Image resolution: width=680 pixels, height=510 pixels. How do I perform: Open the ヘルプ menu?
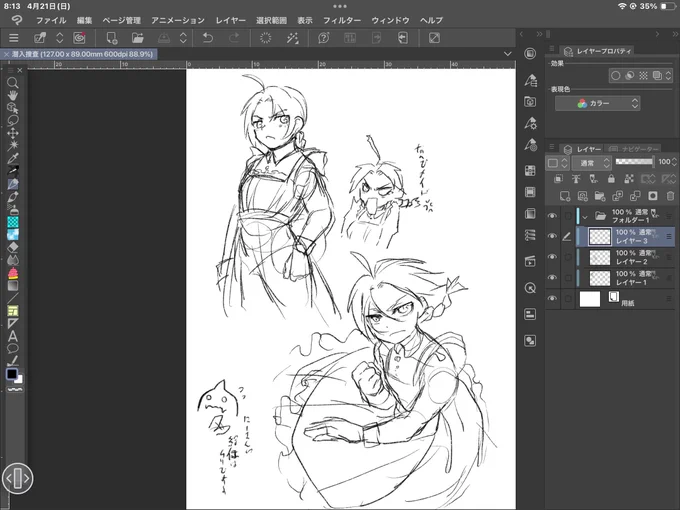[431, 20]
